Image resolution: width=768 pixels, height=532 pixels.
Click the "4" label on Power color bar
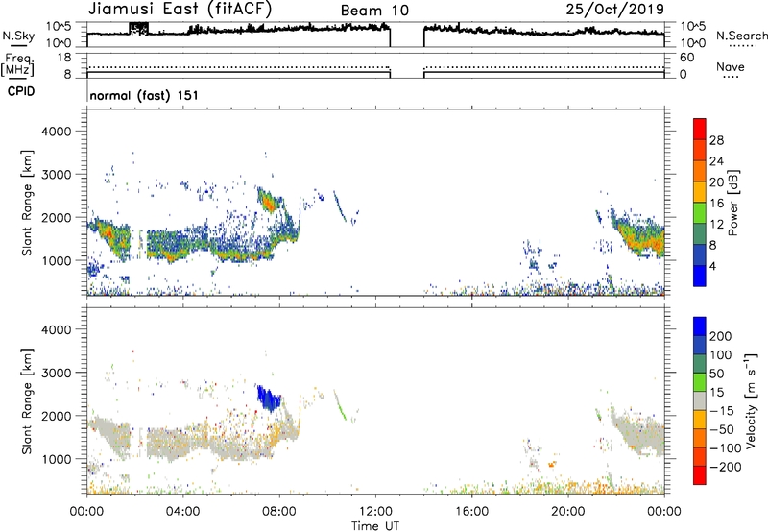point(713,267)
